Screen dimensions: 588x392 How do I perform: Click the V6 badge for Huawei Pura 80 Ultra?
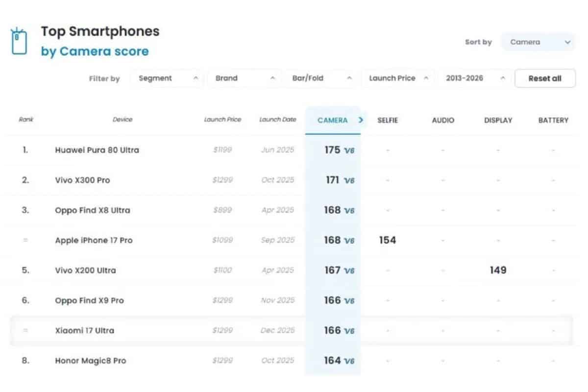pyautogui.click(x=349, y=150)
